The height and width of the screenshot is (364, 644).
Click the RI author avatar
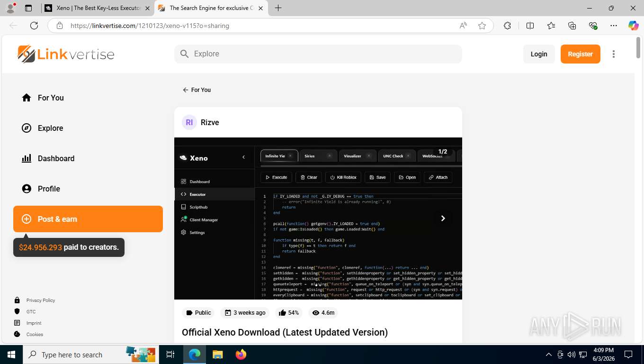(189, 122)
